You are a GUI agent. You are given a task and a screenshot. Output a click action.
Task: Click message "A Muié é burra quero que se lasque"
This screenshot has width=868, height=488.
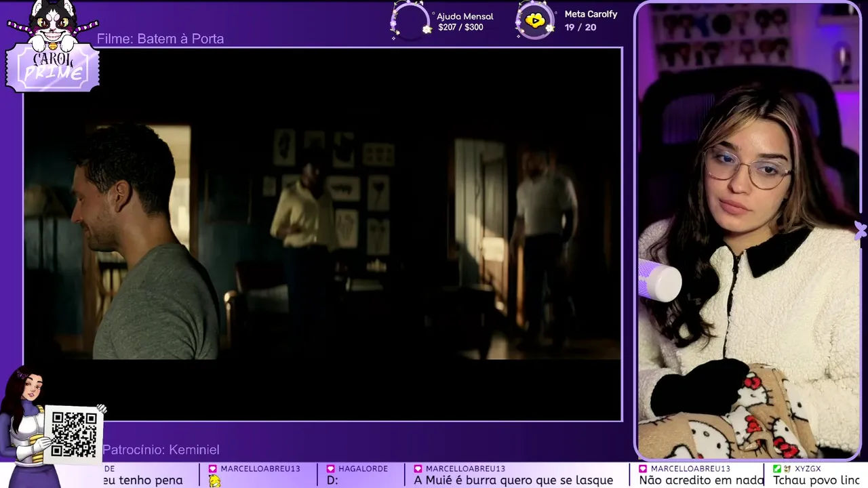click(513, 481)
